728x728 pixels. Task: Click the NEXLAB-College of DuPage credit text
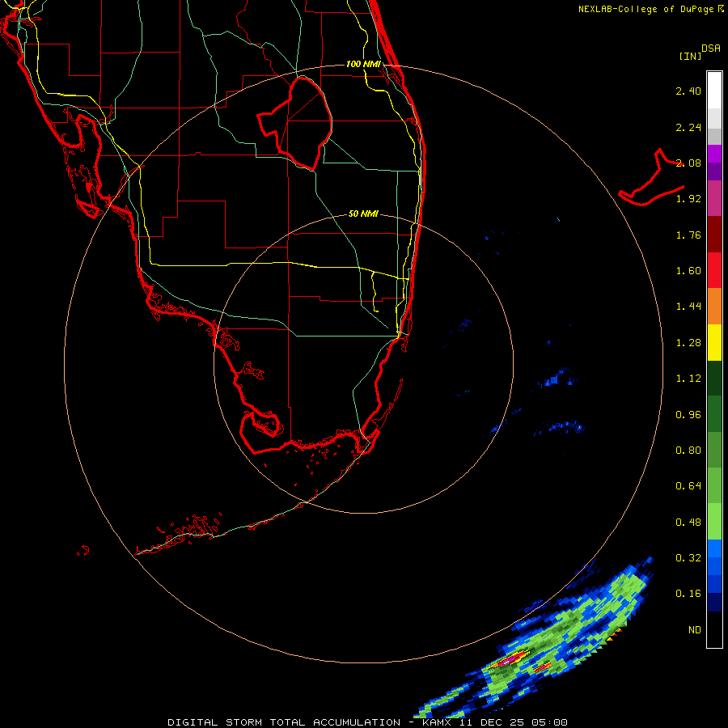click(650, 9)
